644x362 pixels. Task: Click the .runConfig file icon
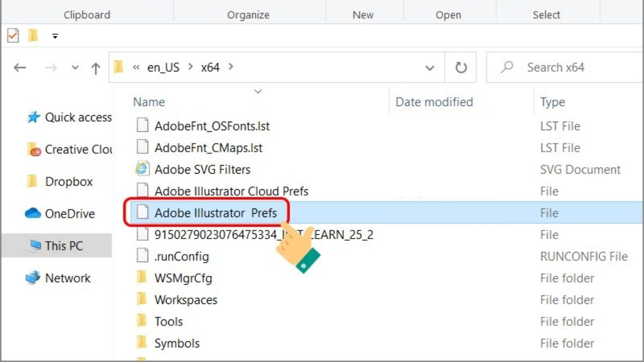coord(142,256)
